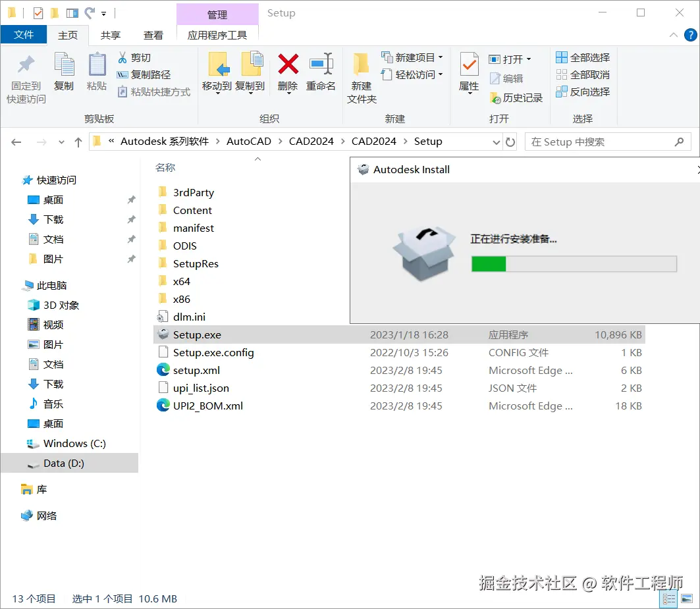The image size is (700, 609).
Task: Click the Rename icon
Action: click(321, 64)
